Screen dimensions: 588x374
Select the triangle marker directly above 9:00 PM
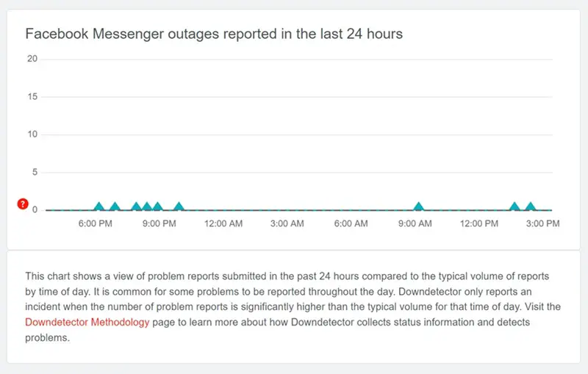[158, 206]
